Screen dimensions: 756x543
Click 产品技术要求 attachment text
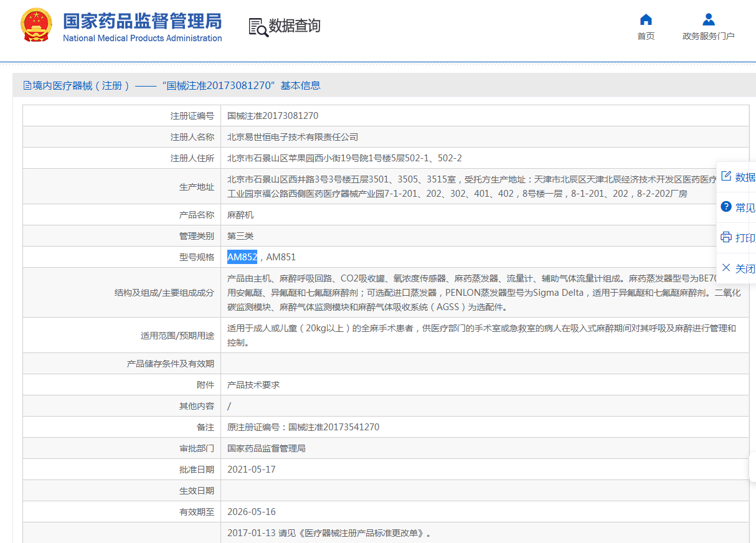tap(253, 385)
